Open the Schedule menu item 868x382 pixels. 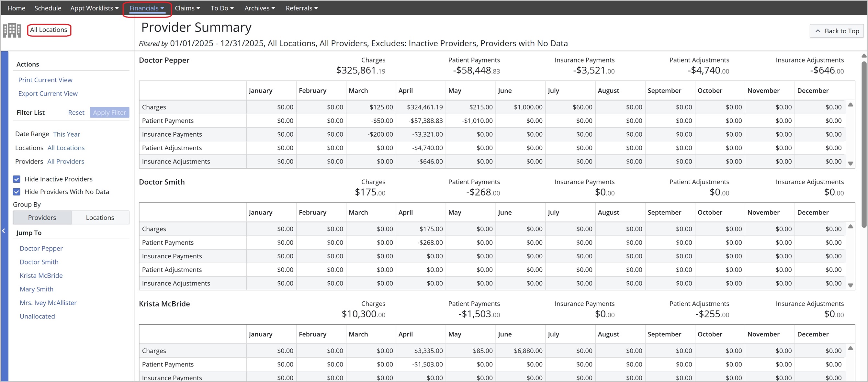(x=48, y=8)
